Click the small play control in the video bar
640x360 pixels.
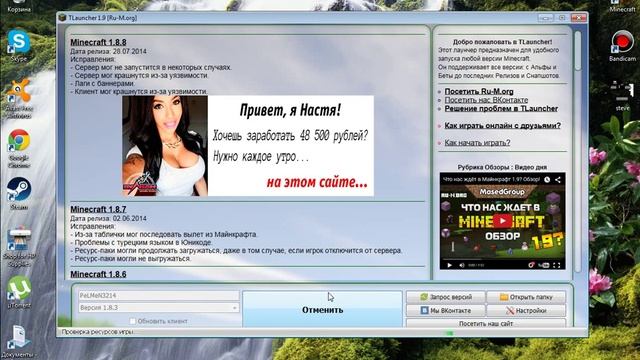(449, 265)
